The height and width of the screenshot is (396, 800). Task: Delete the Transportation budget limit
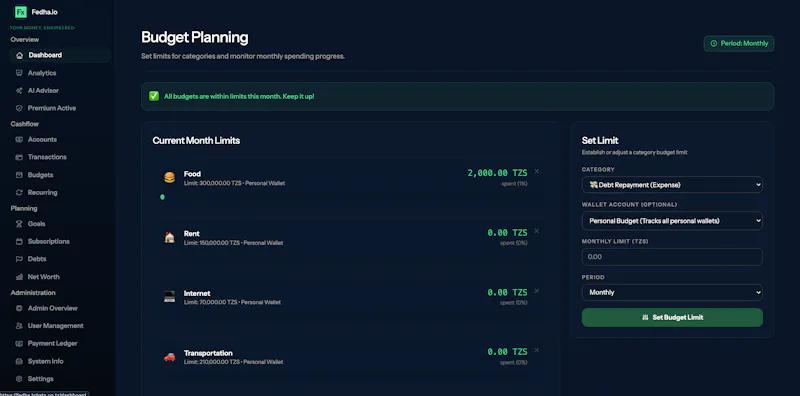click(x=536, y=350)
